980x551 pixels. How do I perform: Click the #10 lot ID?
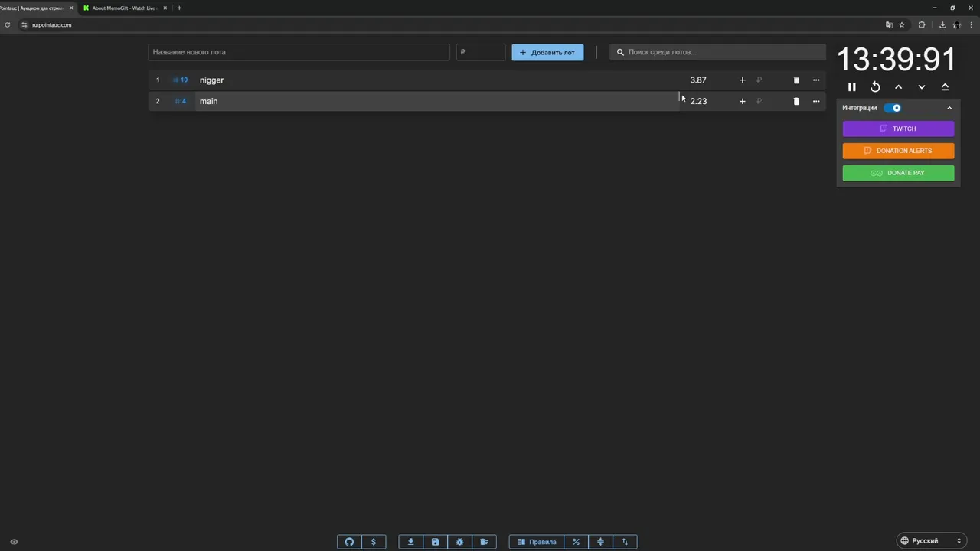click(x=181, y=80)
